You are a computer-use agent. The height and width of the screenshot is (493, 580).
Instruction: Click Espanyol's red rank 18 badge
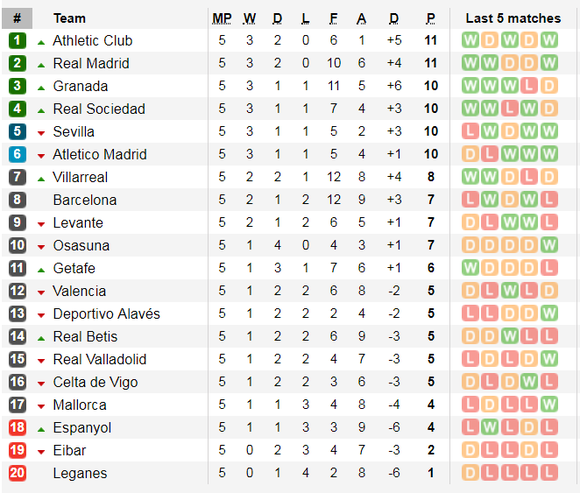tap(17, 428)
